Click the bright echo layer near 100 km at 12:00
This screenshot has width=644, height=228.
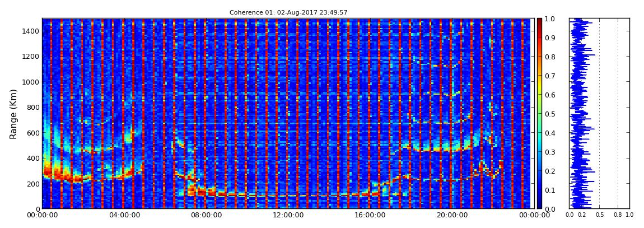[x=287, y=195]
